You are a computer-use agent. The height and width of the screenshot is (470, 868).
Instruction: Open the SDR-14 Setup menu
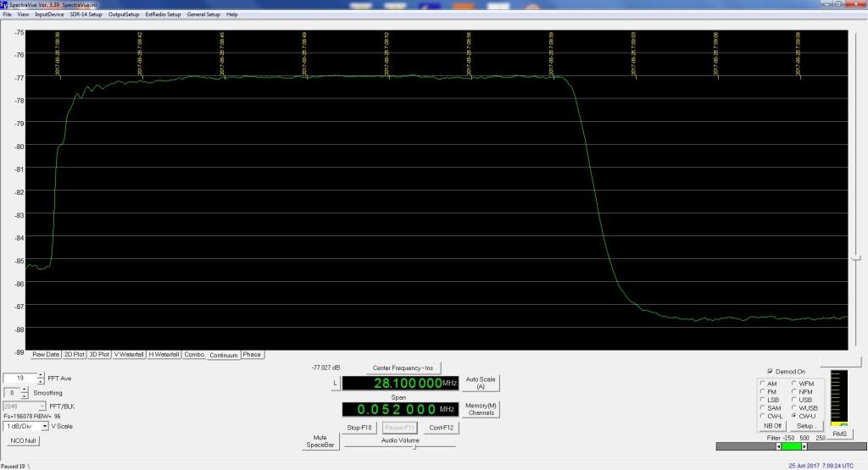pyautogui.click(x=86, y=14)
